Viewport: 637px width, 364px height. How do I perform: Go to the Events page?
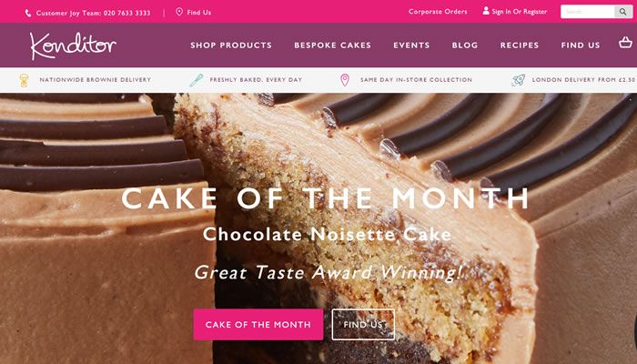[x=411, y=45]
